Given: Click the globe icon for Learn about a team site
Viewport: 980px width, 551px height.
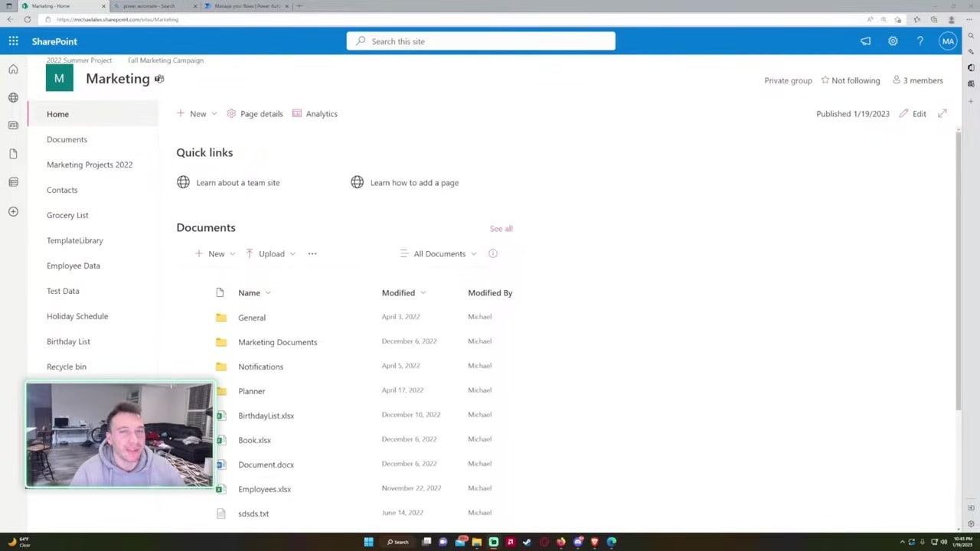Looking at the screenshot, I should 183,182.
